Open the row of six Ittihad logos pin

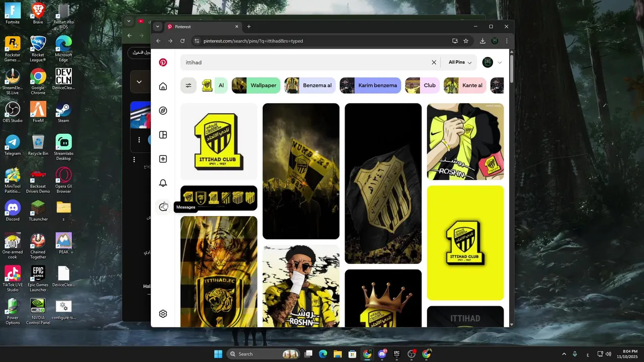pyautogui.click(x=219, y=198)
